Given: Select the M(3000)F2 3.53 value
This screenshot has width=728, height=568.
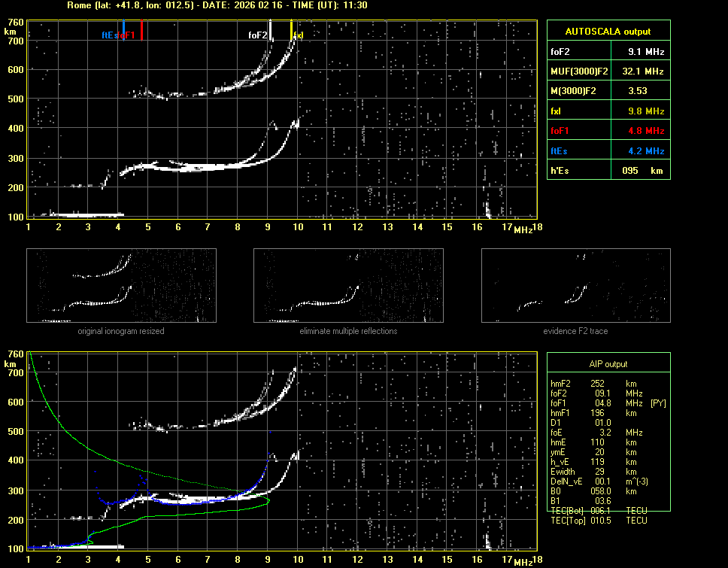Looking at the screenshot, I should [x=639, y=91].
